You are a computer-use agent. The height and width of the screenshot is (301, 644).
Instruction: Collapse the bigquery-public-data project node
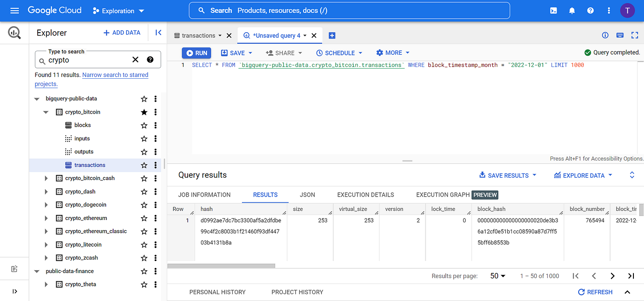coord(37,98)
